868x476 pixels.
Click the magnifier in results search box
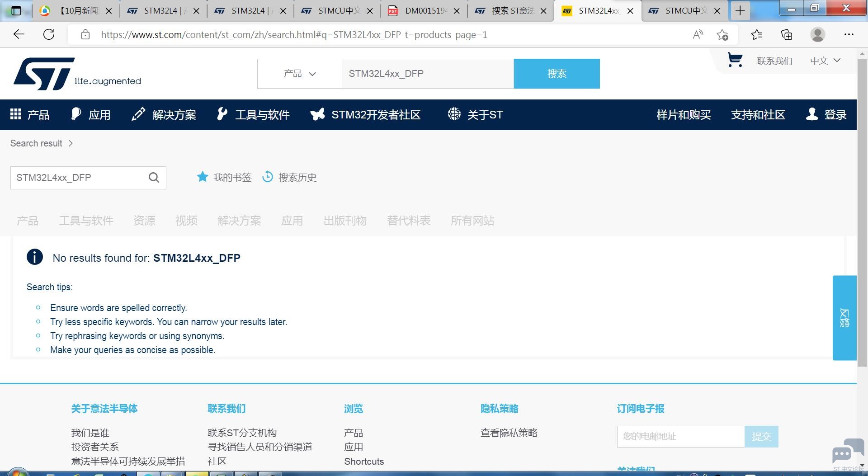click(154, 178)
